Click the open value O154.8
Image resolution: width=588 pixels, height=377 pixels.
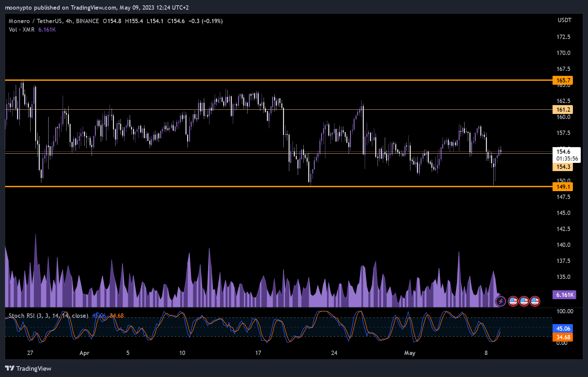click(112, 21)
